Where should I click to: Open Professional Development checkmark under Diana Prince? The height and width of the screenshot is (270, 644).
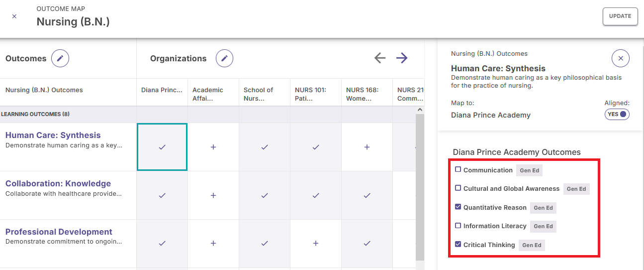tap(162, 243)
